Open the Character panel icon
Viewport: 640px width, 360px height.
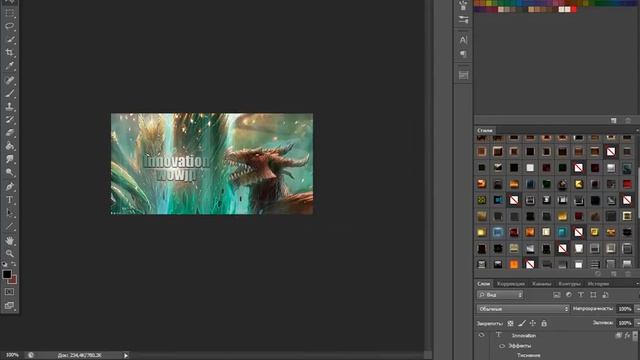[x=463, y=40]
